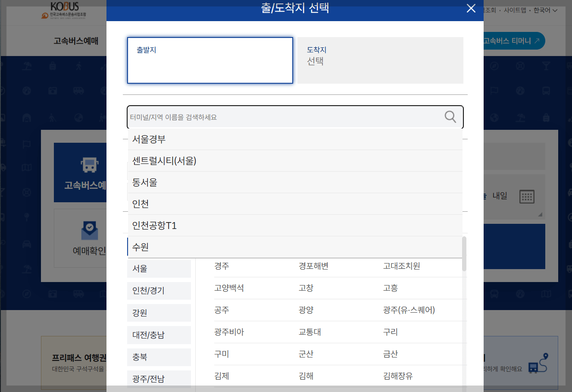Select the 광주/전남 region tab

159,379
